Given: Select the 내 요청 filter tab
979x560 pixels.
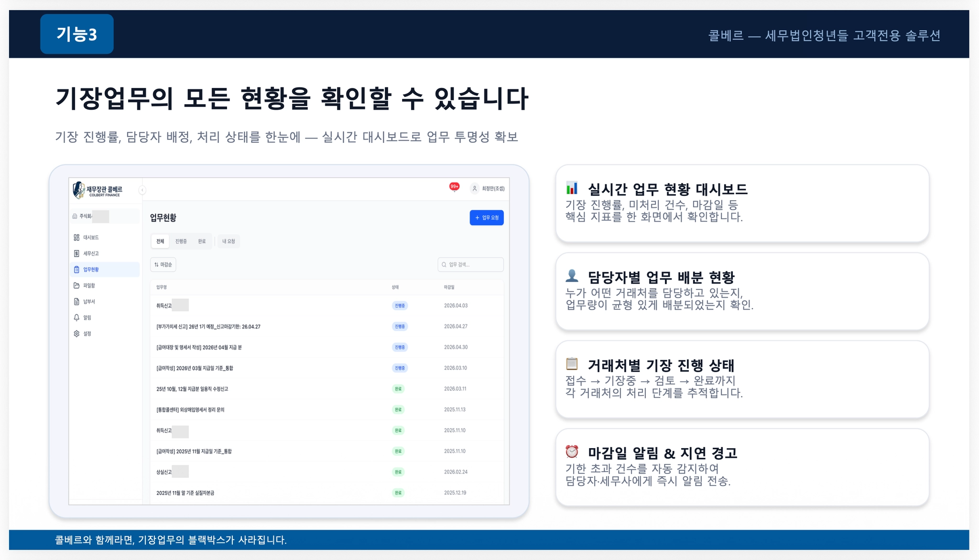Looking at the screenshot, I should [x=228, y=241].
